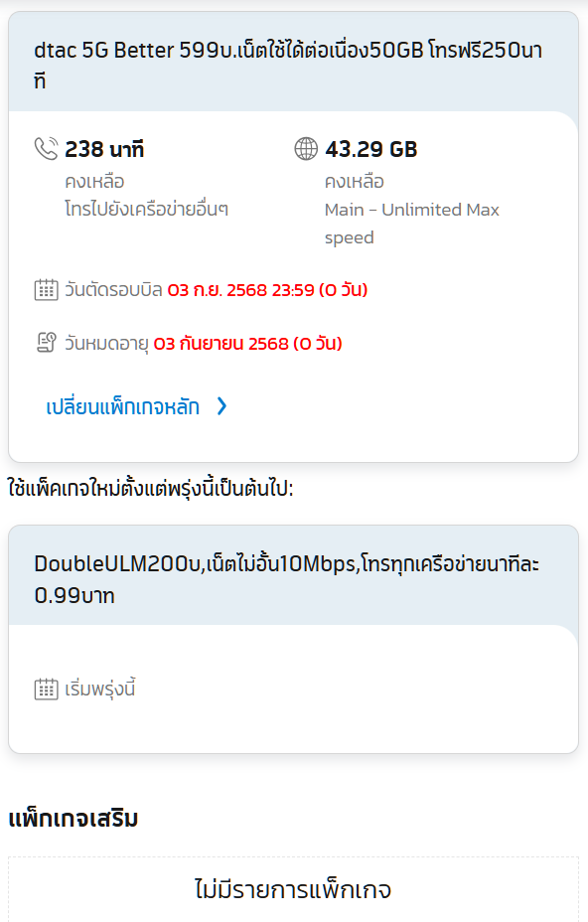The height and width of the screenshot is (922, 588).
Task: Select the dtac 5G Better 599 package header
Action: click(x=293, y=62)
